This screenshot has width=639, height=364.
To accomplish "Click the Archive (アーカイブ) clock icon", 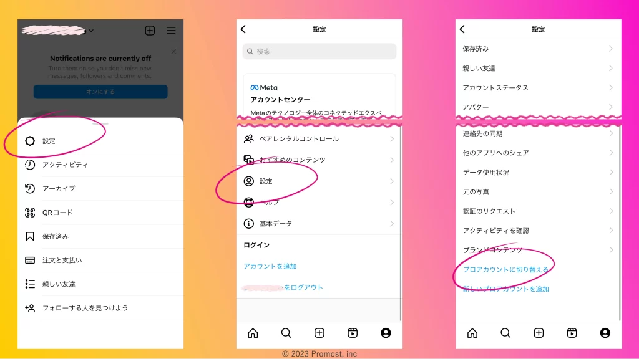I will coord(30,189).
